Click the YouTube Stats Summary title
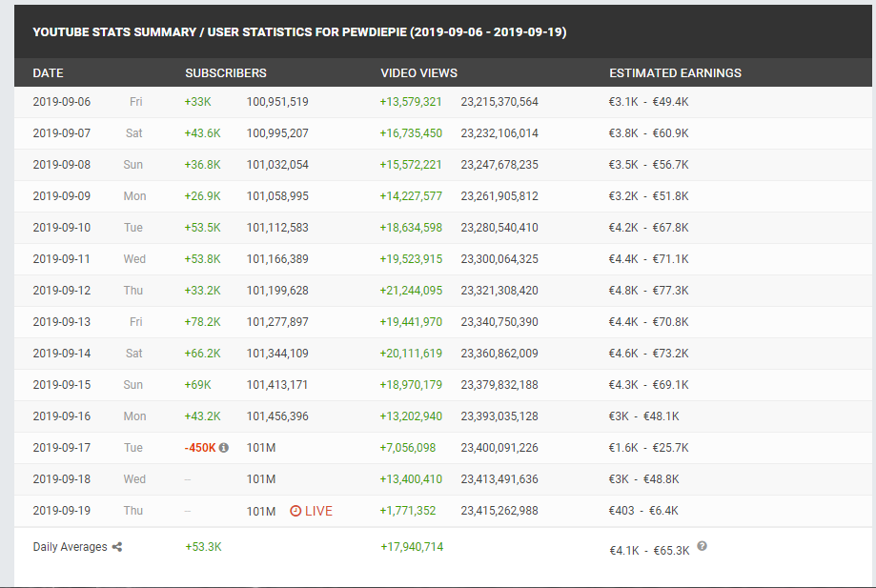The height and width of the screenshot is (588, 876). pos(299,31)
